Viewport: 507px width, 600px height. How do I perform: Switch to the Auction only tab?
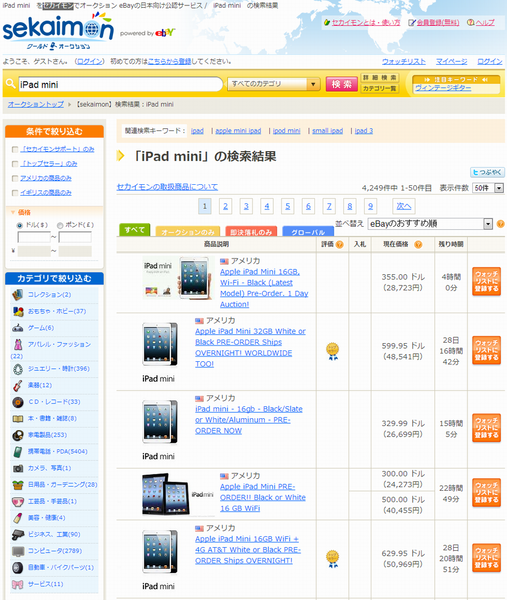click(x=187, y=232)
